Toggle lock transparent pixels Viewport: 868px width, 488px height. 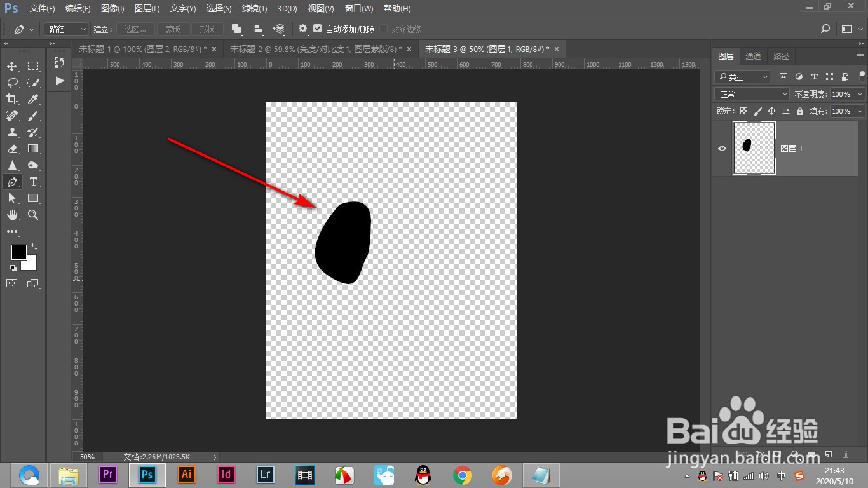point(743,111)
